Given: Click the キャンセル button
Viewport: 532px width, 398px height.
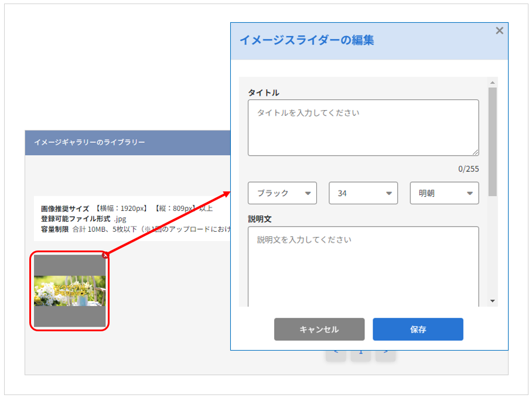Looking at the screenshot, I should click(319, 329).
